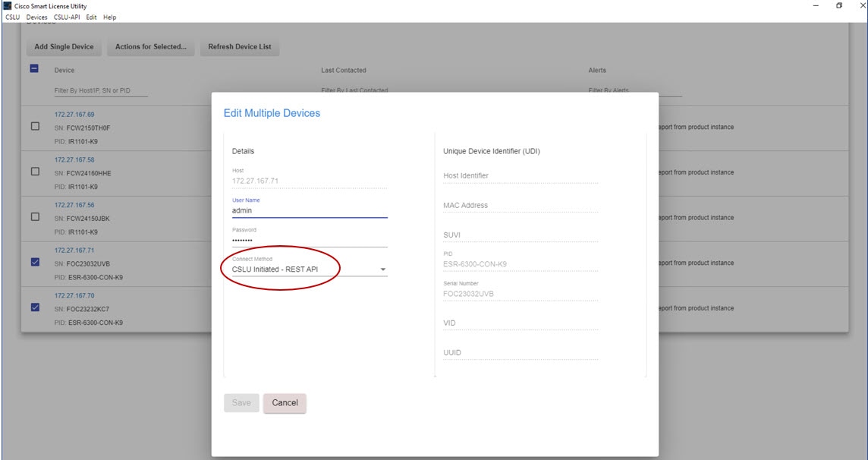Click the PID field showing ESR-6300-CON-K9

click(x=520, y=264)
